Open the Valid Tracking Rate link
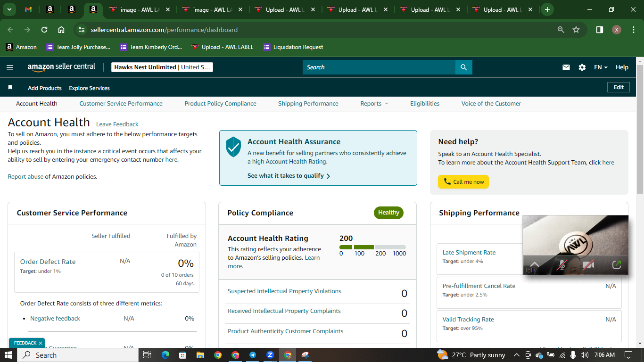 tap(468, 320)
